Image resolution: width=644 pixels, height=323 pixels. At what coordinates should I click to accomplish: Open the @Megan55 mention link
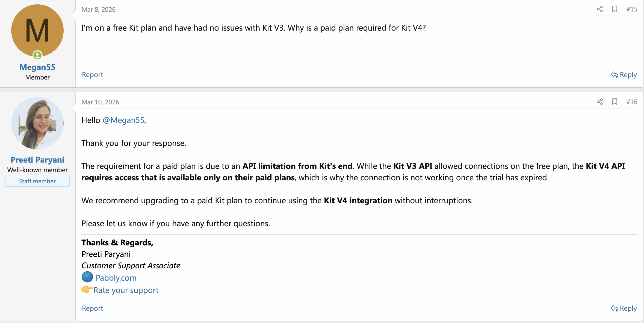(123, 120)
